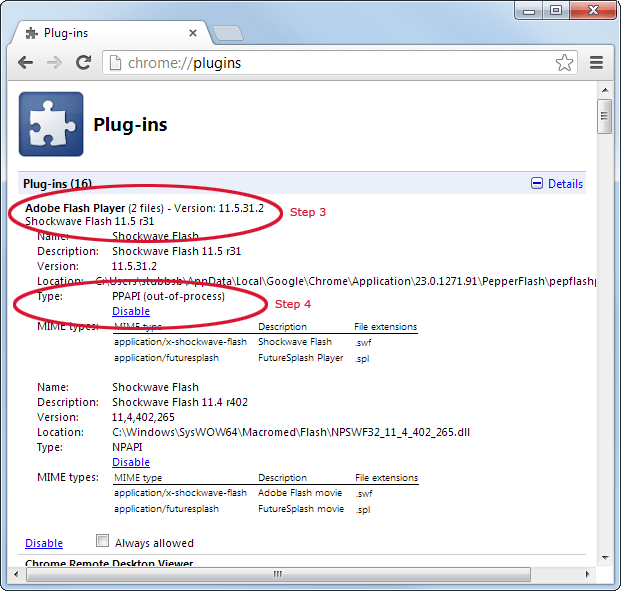The height and width of the screenshot is (591, 621).
Task: Click 'Shockwave Flash 11.4 r402' description
Action: 180,402
